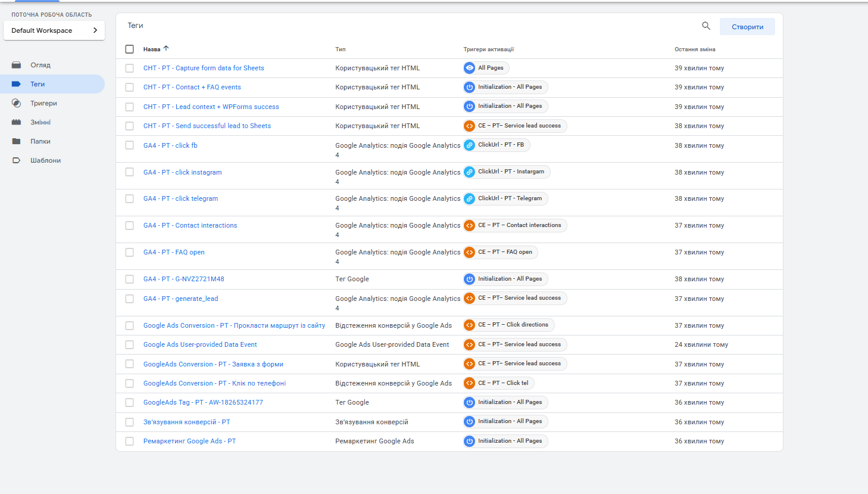Go to Змінні section
868x494 pixels.
[x=52, y=122]
